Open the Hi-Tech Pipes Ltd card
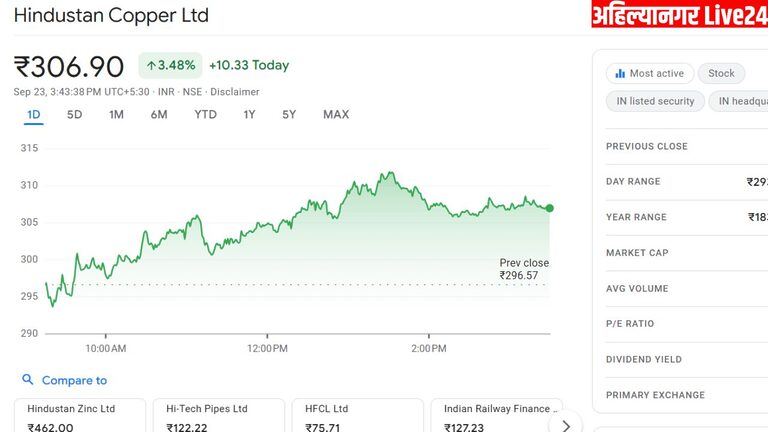Image resolution: width=768 pixels, height=432 pixels. tap(219, 416)
